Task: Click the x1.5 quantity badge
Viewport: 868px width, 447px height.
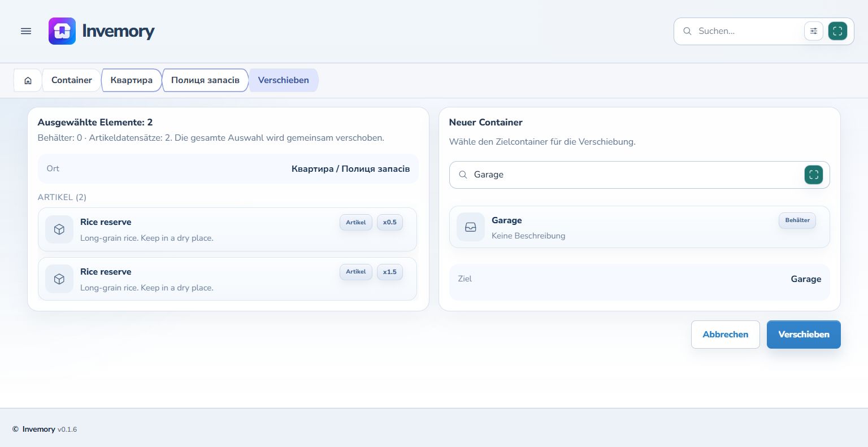Action: (390, 272)
